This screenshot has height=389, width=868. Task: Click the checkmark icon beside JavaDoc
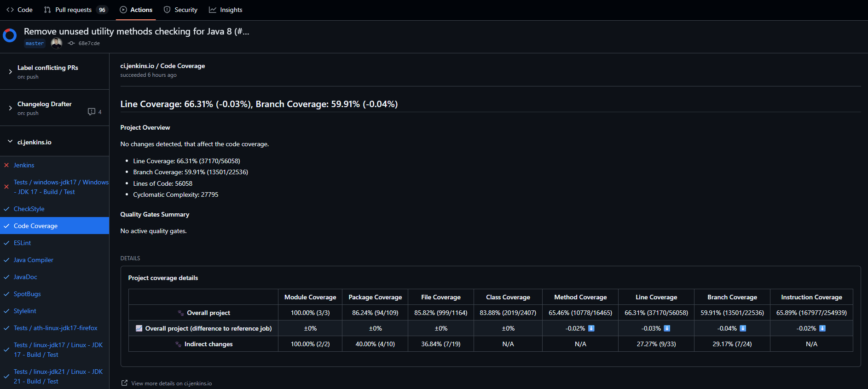[x=6, y=277]
